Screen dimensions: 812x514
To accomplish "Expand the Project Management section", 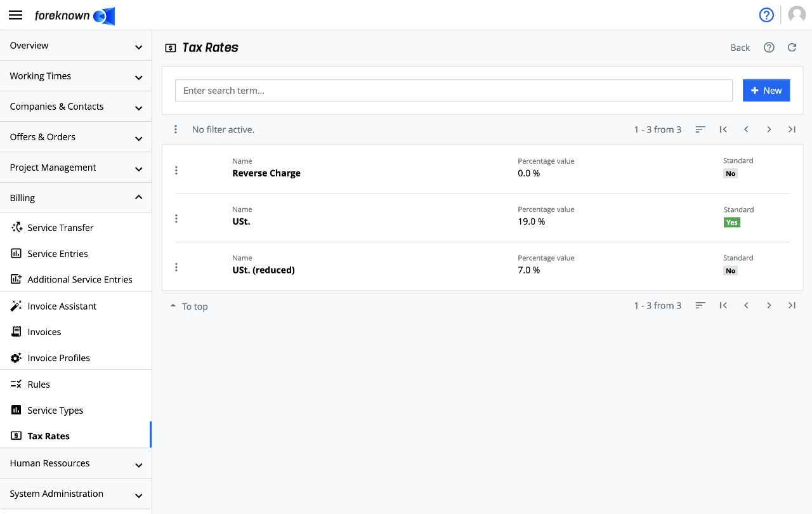I will [x=75, y=168].
